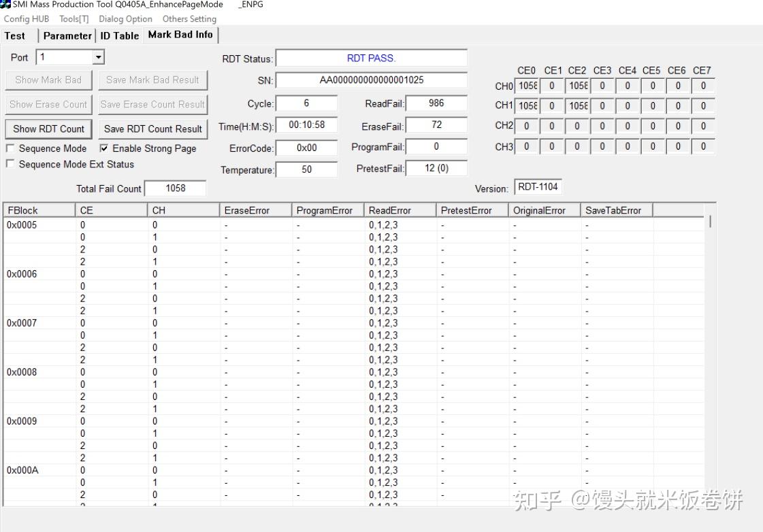Click the CH1 CE2 count cell
The width and height of the screenshot is (763, 532).
[578, 106]
